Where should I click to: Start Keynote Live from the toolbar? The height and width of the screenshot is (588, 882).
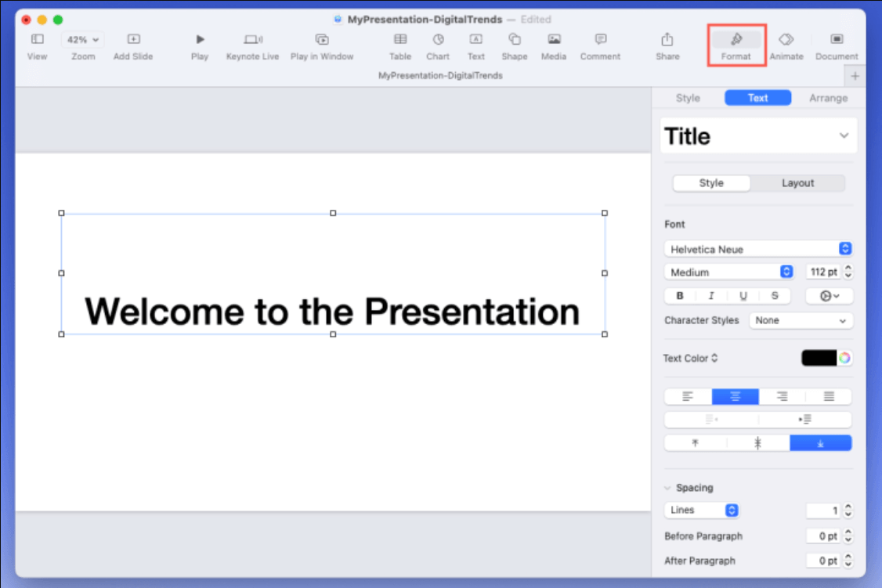point(252,45)
